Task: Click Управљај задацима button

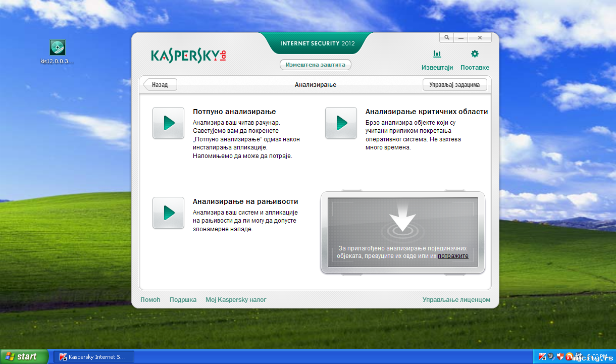Action: click(454, 85)
